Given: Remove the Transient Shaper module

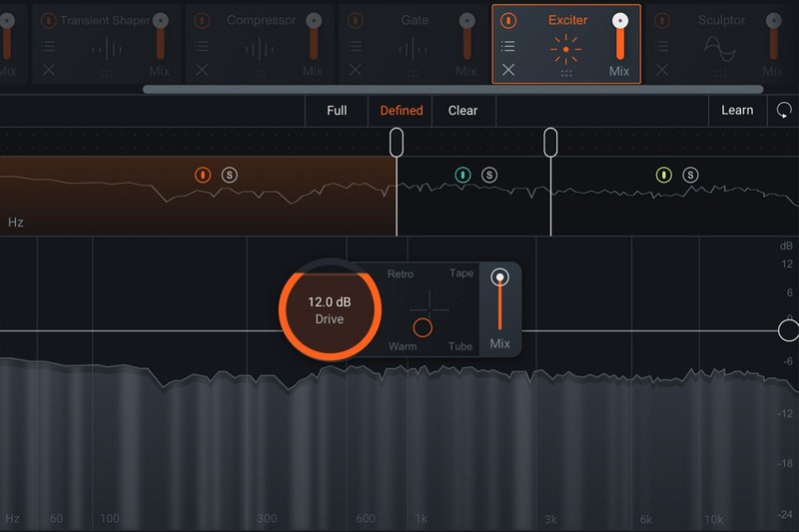Looking at the screenshot, I should pyautogui.click(x=48, y=70).
